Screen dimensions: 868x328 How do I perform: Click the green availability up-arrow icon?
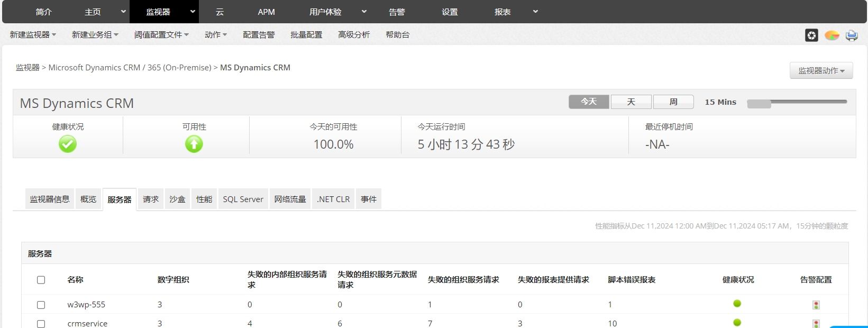click(x=194, y=144)
